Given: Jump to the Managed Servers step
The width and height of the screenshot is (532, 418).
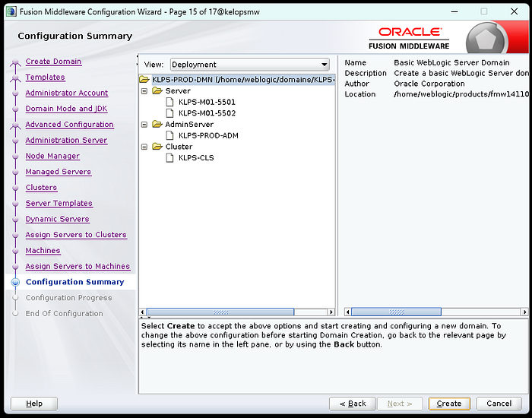Looking at the screenshot, I should pos(59,172).
